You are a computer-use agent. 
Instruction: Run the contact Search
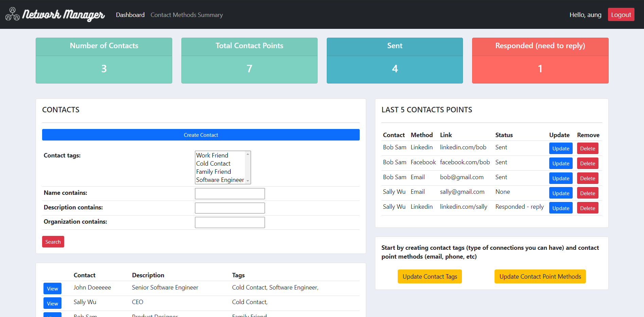coord(53,242)
